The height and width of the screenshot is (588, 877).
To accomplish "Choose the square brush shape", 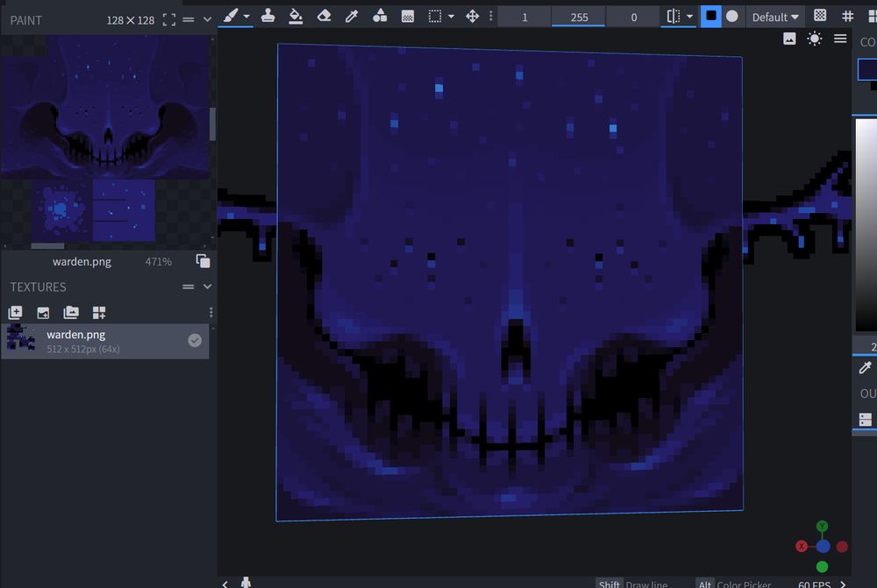I will click(x=710, y=16).
